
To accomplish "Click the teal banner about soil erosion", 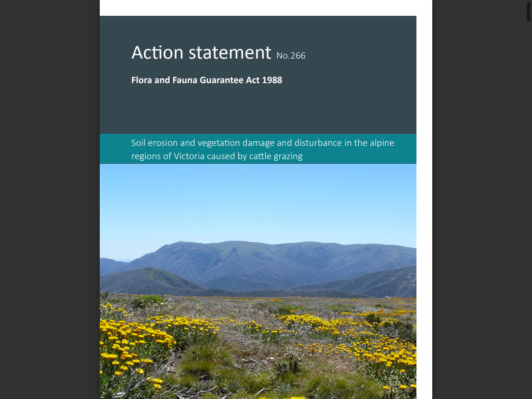I will [x=258, y=148].
